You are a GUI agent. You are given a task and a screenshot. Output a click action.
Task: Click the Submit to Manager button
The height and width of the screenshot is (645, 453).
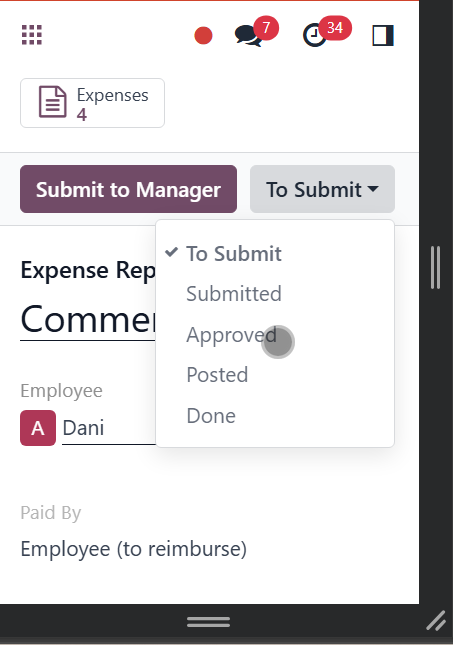click(128, 189)
